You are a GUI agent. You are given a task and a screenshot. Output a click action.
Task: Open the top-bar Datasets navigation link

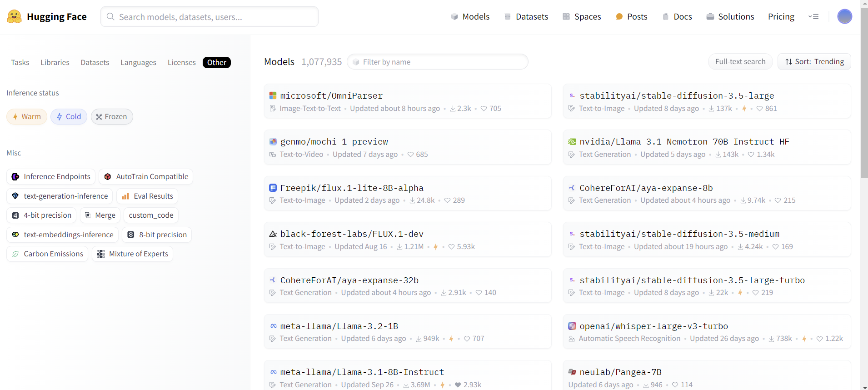tap(526, 17)
